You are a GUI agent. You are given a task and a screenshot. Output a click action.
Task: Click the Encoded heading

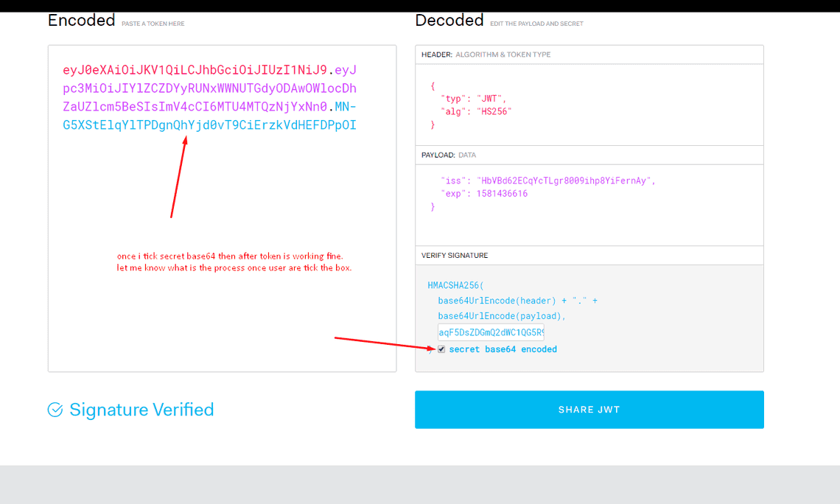[x=81, y=21]
